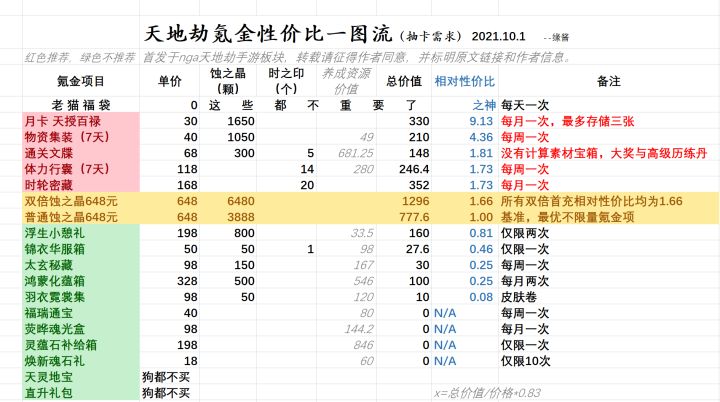Select the 太玄秘藏 cell

click(x=49, y=265)
